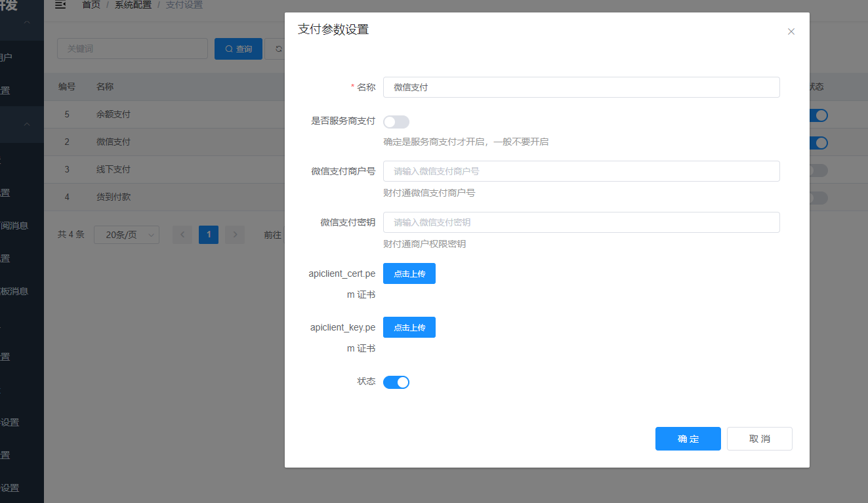Viewport: 868px width, 503px height.
Task: Select the 微信支付 name cell in the table
Action: tap(114, 142)
